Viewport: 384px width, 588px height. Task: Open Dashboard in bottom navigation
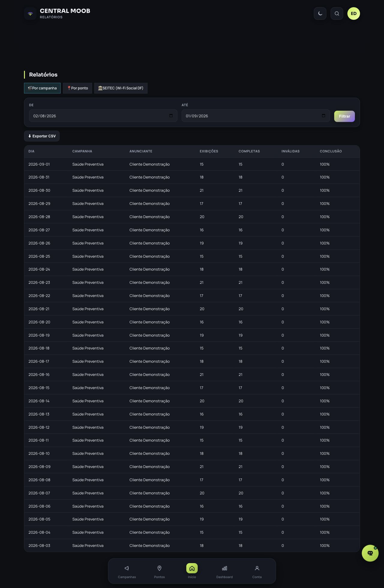[224, 571]
